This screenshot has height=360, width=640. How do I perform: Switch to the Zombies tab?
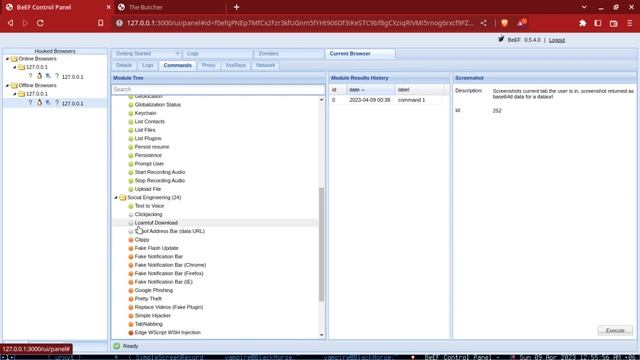[289, 53]
